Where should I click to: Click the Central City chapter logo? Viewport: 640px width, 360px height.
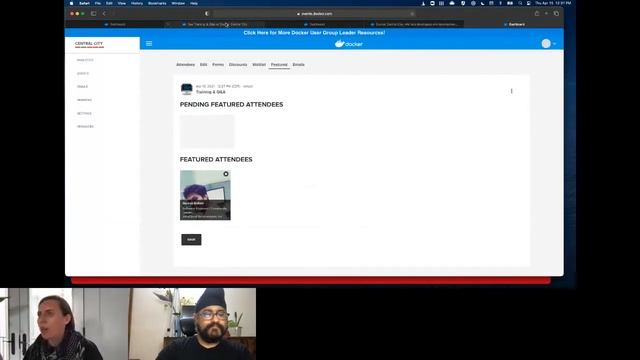tap(89, 44)
